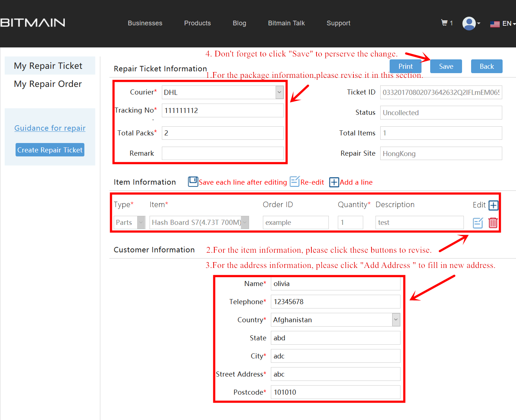516x420 pixels.
Task: Click the Add a line plus icon
Action: coord(333,182)
